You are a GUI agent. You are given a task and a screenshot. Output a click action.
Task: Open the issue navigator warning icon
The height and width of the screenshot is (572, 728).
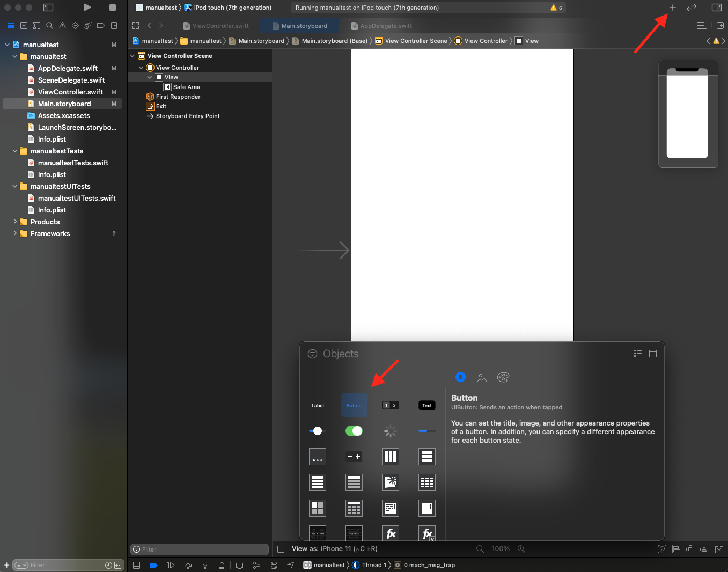point(62,25)
